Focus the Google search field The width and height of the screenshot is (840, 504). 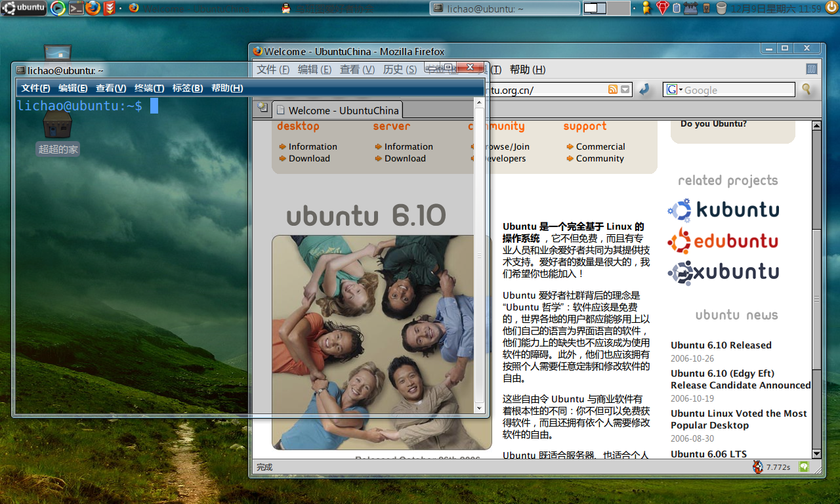click(739, 90)
